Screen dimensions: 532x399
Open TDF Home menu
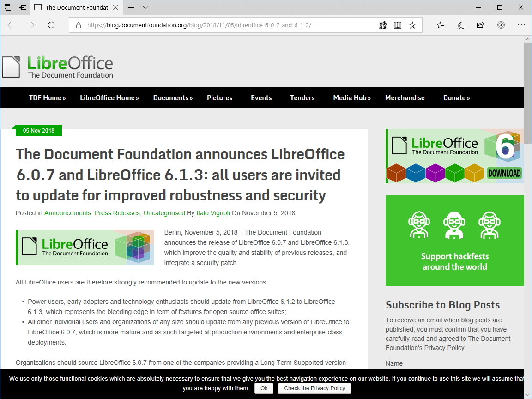coord(47,98)
